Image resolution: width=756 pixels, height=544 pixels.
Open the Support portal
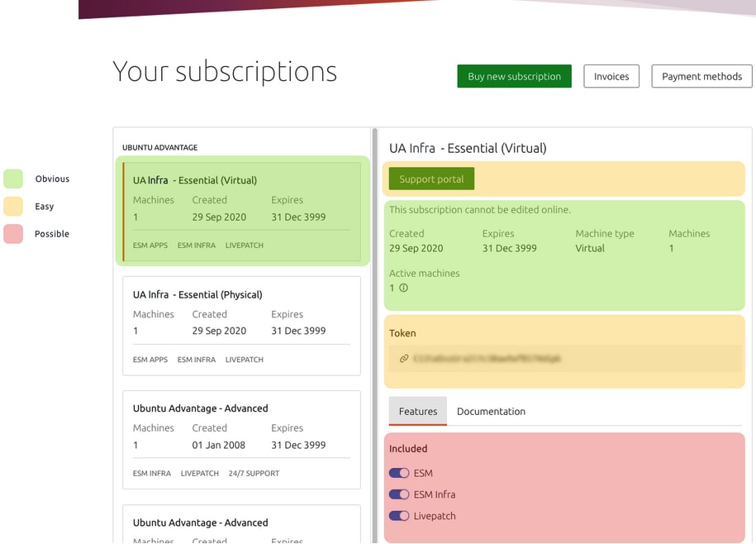point(431,179)
